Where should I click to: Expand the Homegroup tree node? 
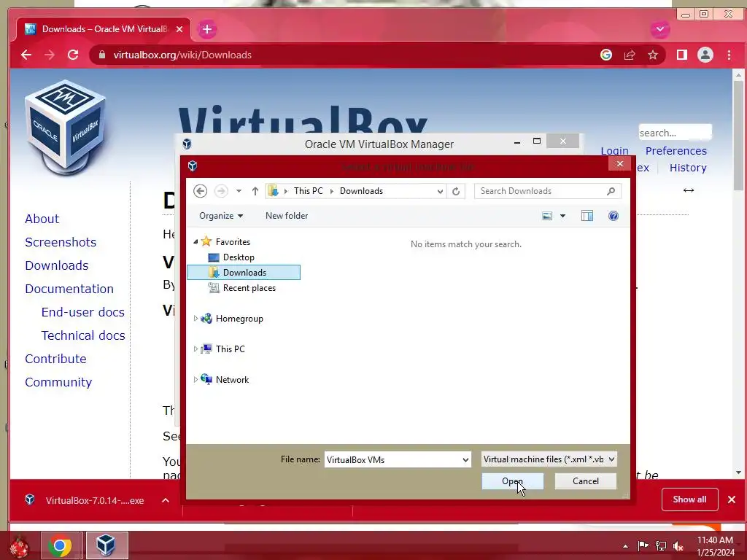[x=196, y=319]
